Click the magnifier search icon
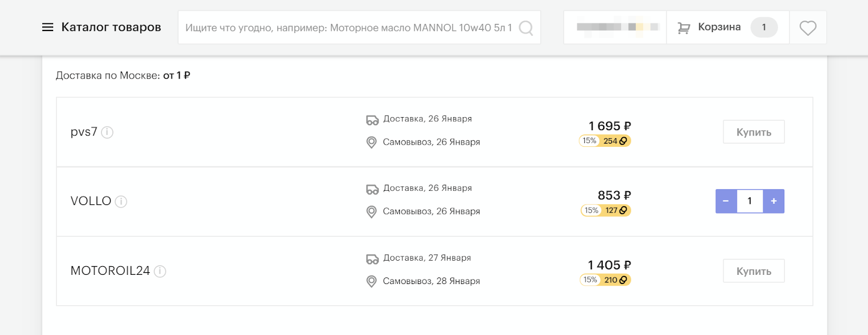The width and height of the screenshot is (868, 335). [x=526, y=28]
